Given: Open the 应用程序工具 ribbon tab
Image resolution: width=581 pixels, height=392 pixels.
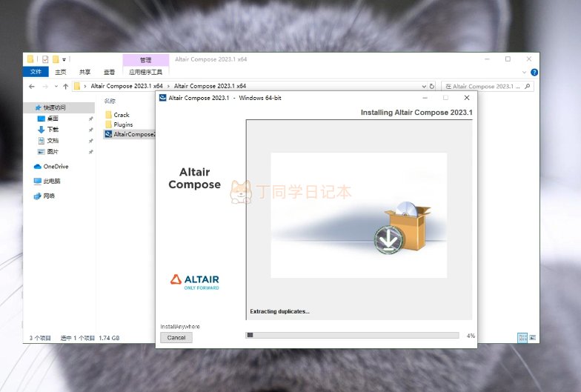Looking at the screenshot, I should point(145,72).
